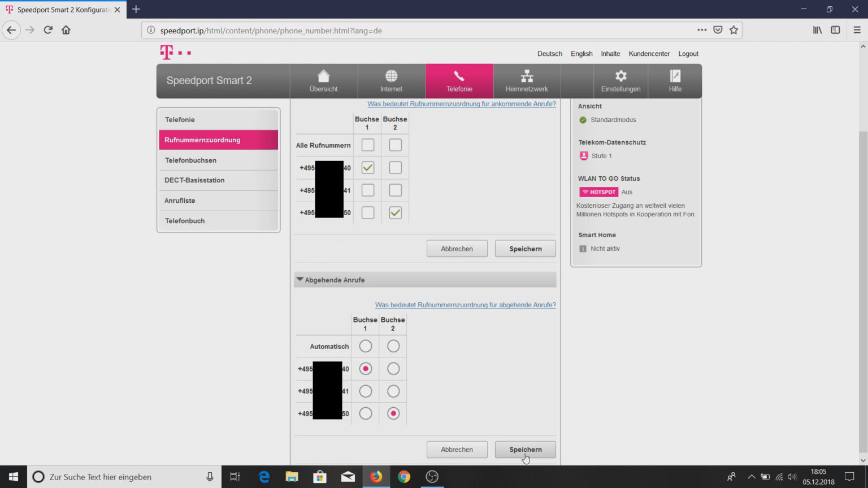868x488 pixels.
Task: Save outgoing calls with lower Speichern
Action: pyautogui.click(x=525, y=450)
